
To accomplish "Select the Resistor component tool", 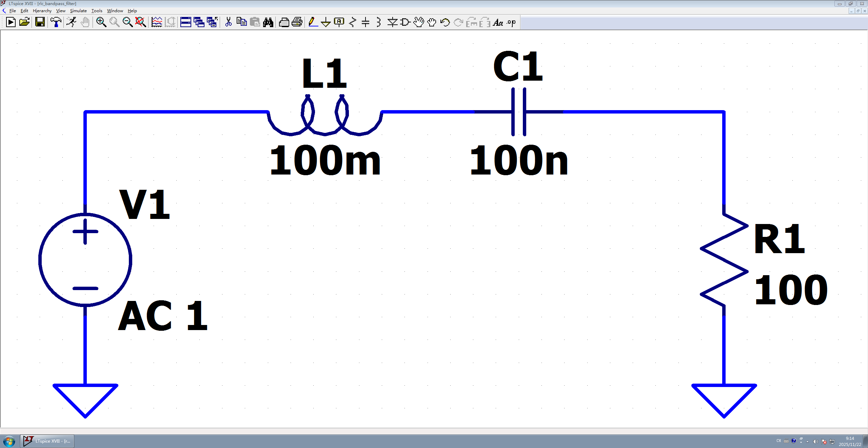I will click(x=352, y=22).
